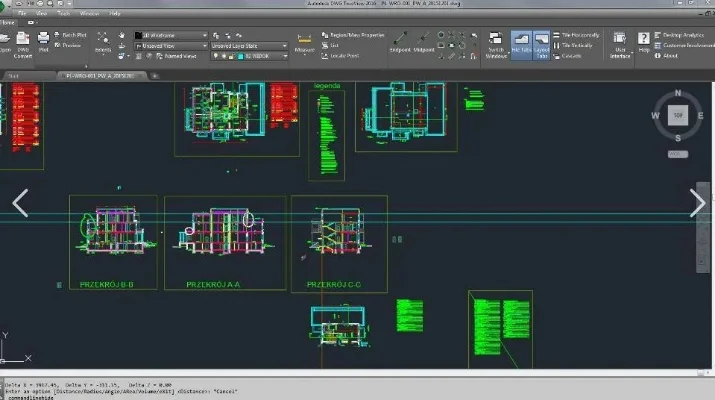Screen dimensions: 715x400
Task: Toggle the Layout Tabs button
Action: (541, 44)
